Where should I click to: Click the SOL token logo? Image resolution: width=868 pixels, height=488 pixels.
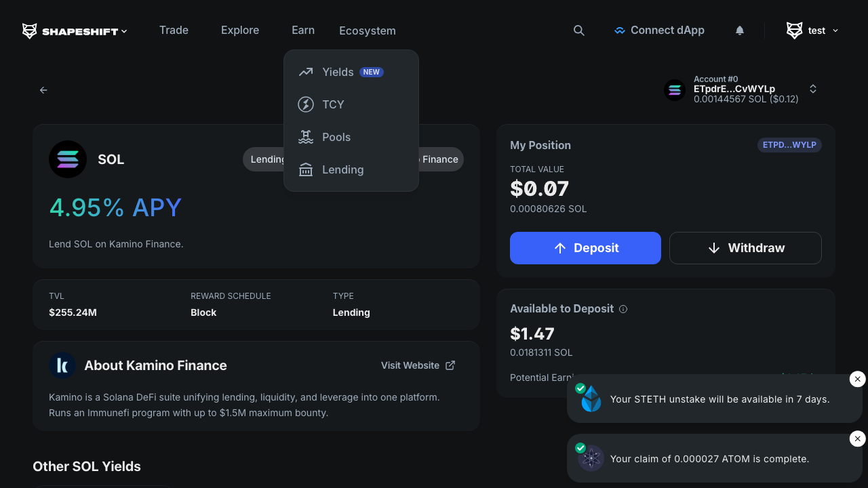68,159
